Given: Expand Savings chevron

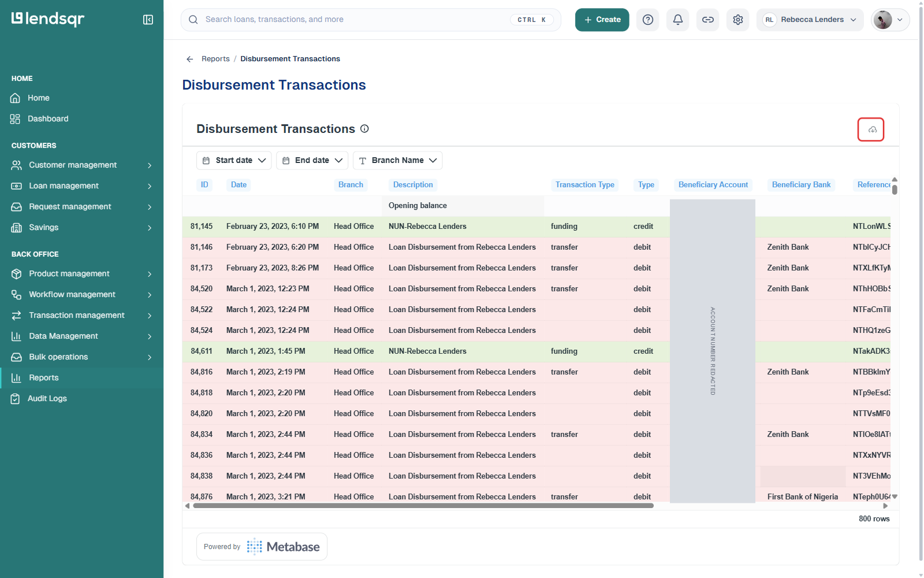Looking at the screenshot, I should point(150,228).
